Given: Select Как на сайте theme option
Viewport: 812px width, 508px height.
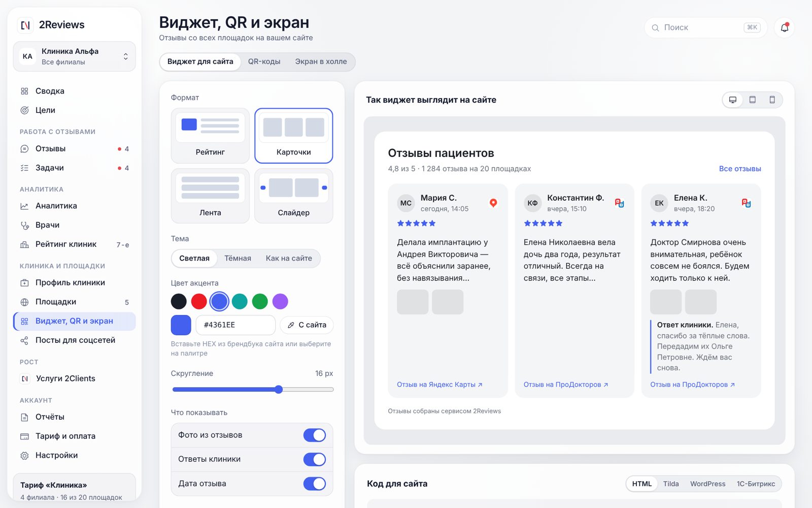Looking at the screenshot, I should tap(289, 258).
